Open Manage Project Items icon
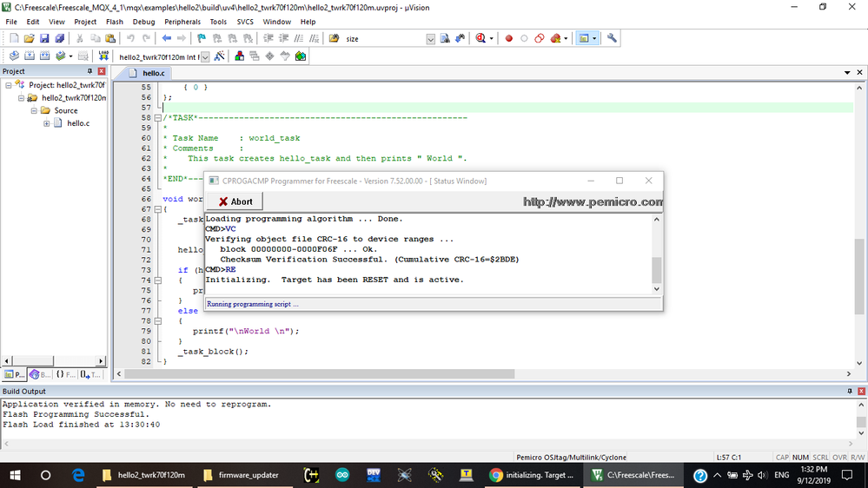 pos(240,56)
